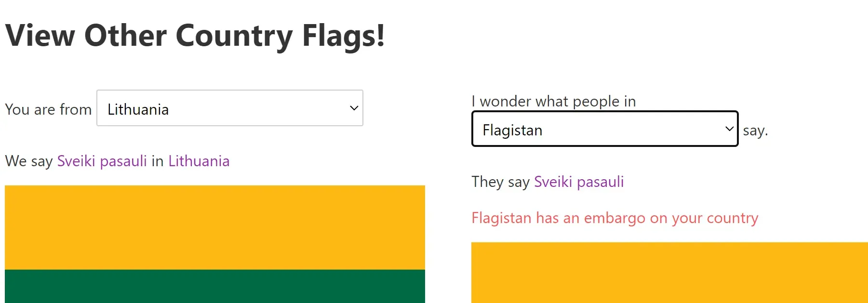This screenshot has width=868, height=303.
Task: Click the "We say" text
Action: [x=27, y=161]
